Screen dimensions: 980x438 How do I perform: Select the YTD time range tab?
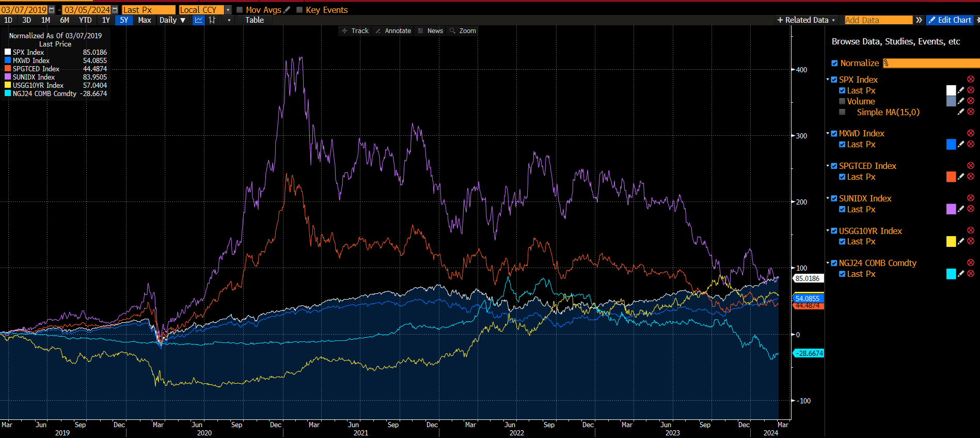85,20
